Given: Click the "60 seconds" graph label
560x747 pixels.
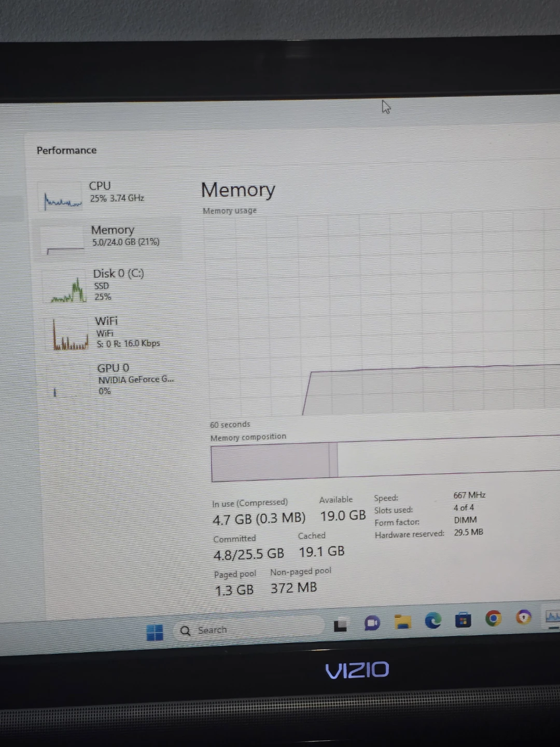Looking at the screenshot, I should click(230, 424).
